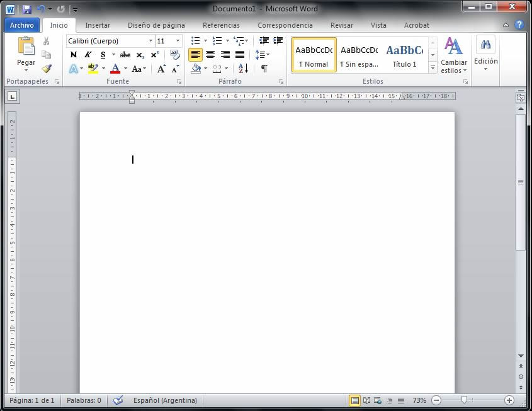Click the Cut scissors icon
Screen dimensions: 532x411
[47, 41]
